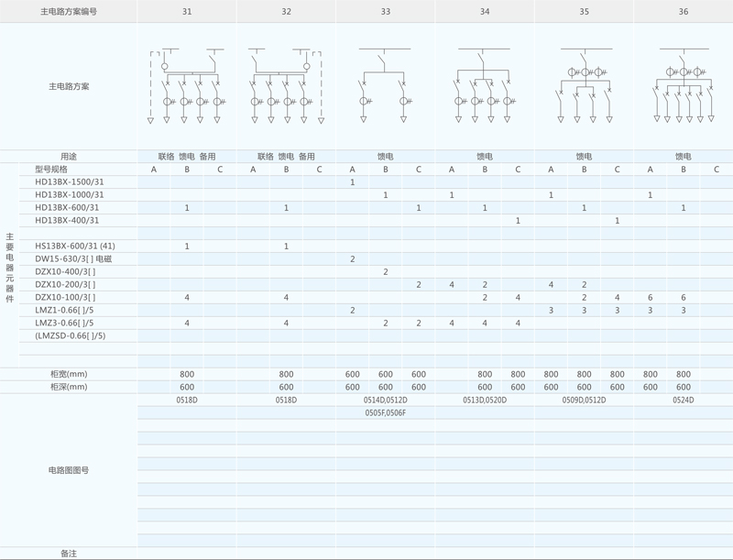
Task: Select the scheme 34 circuit diagram
Action: tap(484, 85)
